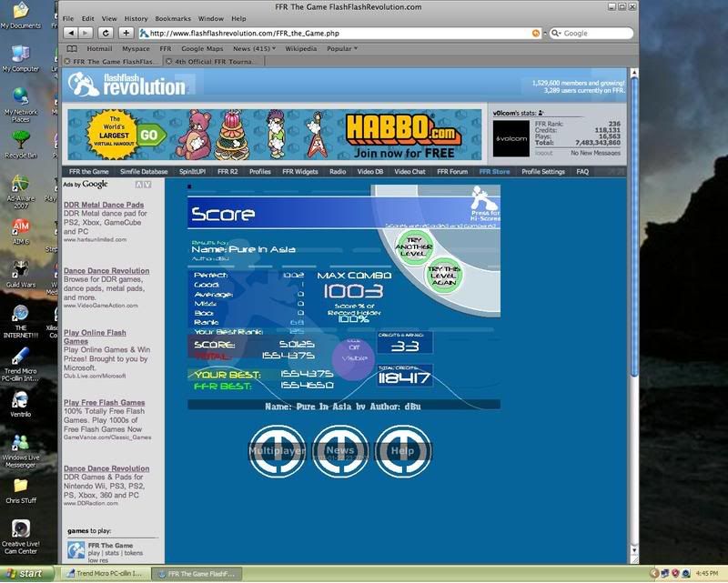The width and height of the screenshot is (728, 583).
Task: Launch Guild Wars from the desktop
Action: pos(20,274)
